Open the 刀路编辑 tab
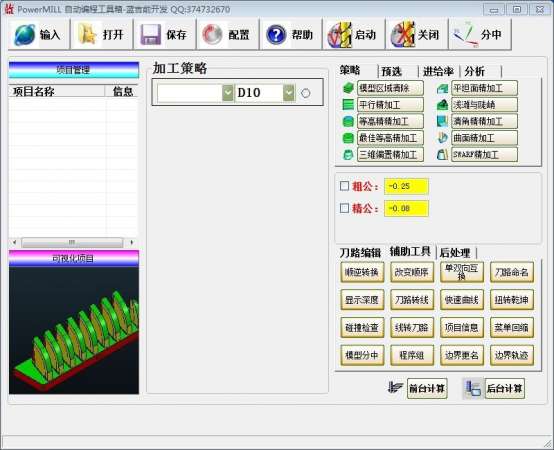 pos(360,253)
